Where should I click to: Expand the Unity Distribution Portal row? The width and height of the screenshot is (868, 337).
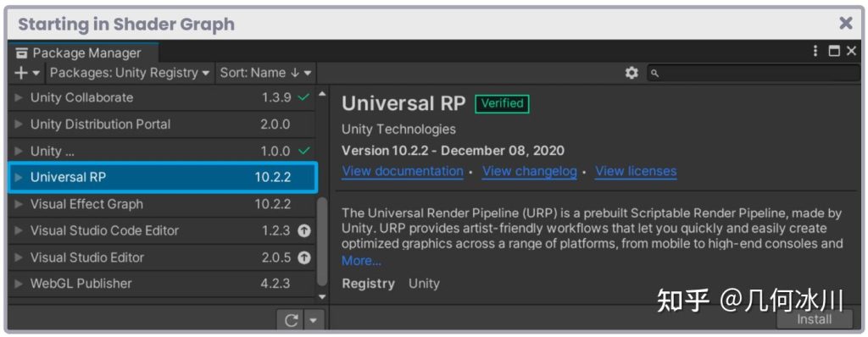(x=19, y=124)
